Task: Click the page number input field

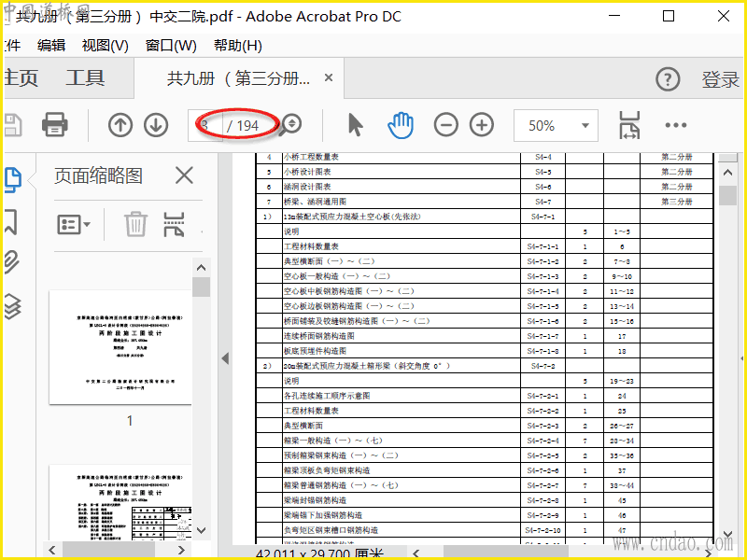Action: (x=204, y=125)
